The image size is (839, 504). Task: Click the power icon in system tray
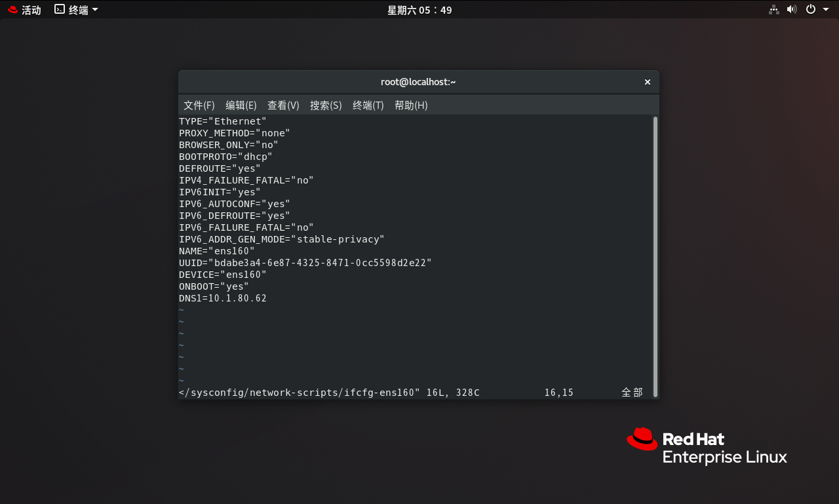click(811, 9)
